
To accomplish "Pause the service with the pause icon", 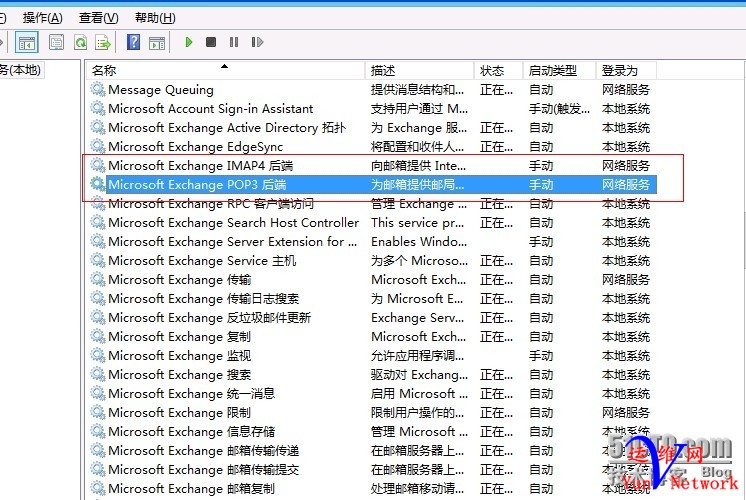I will click(x=234, y=42).
